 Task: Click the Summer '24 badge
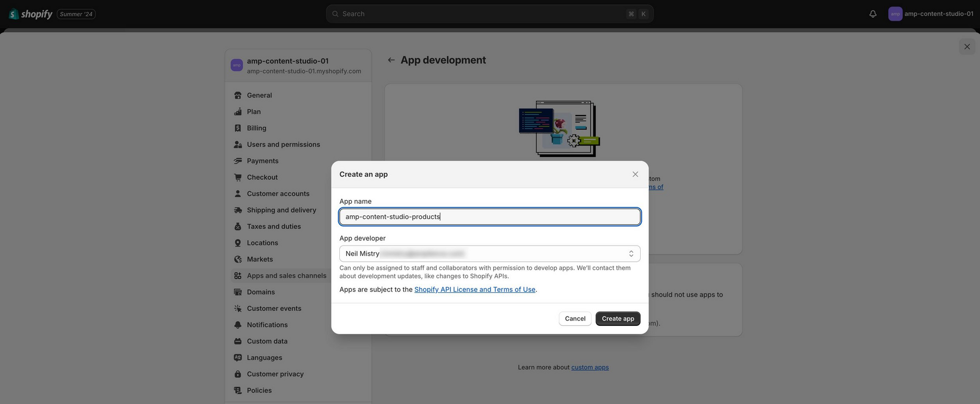[x=76, y=14]
